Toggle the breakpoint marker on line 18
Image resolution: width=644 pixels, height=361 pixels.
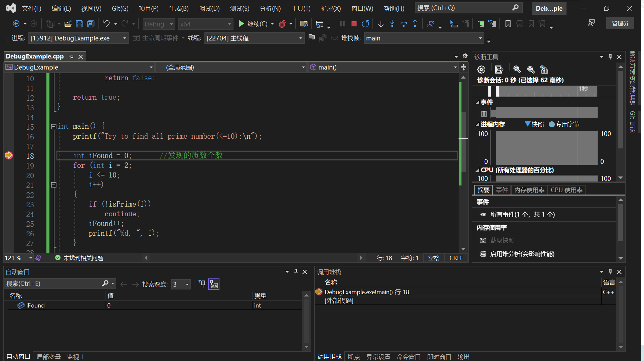point(9,155)
